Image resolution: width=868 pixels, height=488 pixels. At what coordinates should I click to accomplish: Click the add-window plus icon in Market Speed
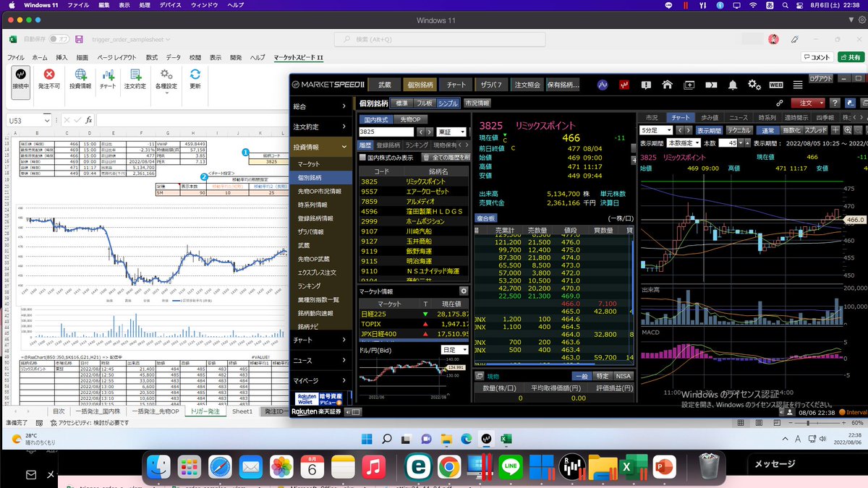click(x=689, y=85)
